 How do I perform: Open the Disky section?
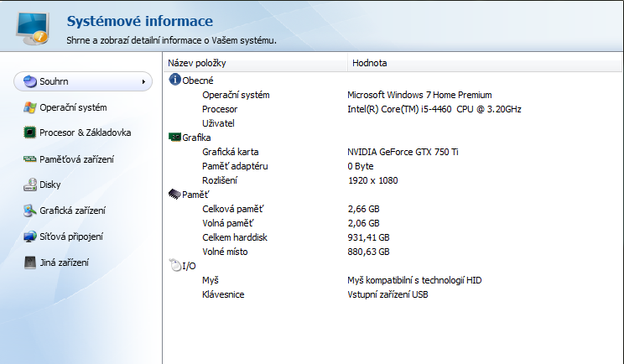click(x=49, y=185)
